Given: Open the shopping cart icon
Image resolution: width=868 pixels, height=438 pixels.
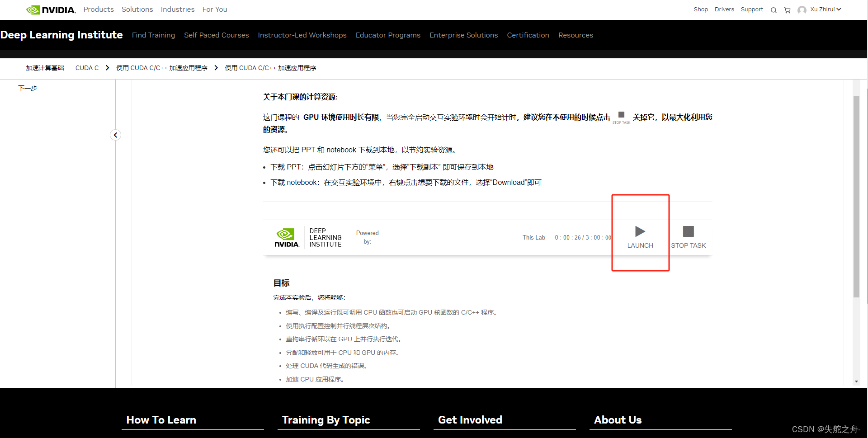Looking at the screenshot, I should pyautogui.click(x=787, y=10).
